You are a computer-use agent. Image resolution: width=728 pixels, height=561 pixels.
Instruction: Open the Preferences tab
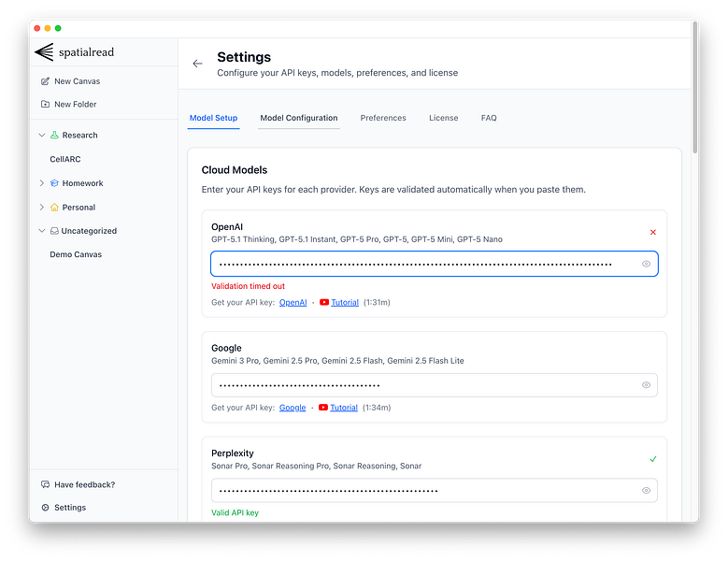[x=383, y=118]
